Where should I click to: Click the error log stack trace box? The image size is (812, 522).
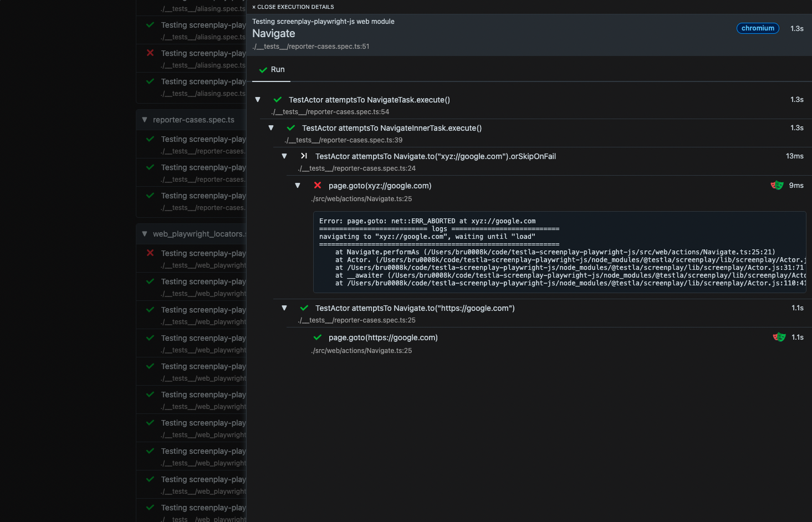point(559,252)
